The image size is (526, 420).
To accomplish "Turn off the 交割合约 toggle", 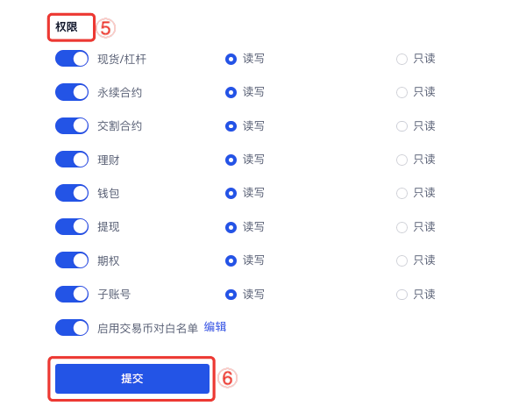I will point(72,125).
